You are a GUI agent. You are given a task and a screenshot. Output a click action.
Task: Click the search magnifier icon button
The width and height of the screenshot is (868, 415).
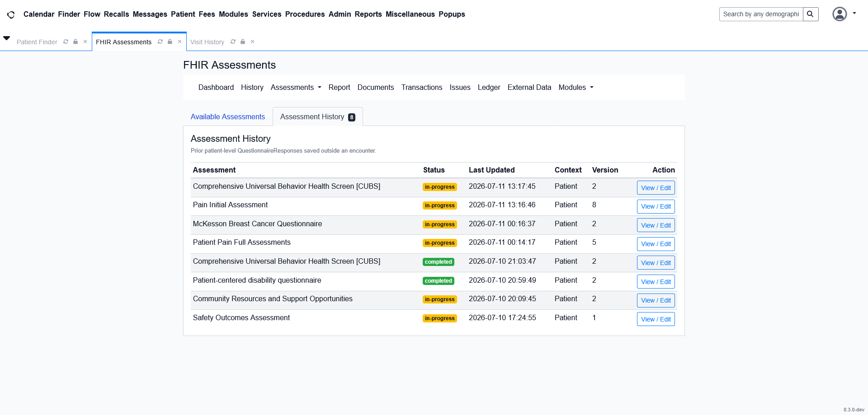click(811, 14)
